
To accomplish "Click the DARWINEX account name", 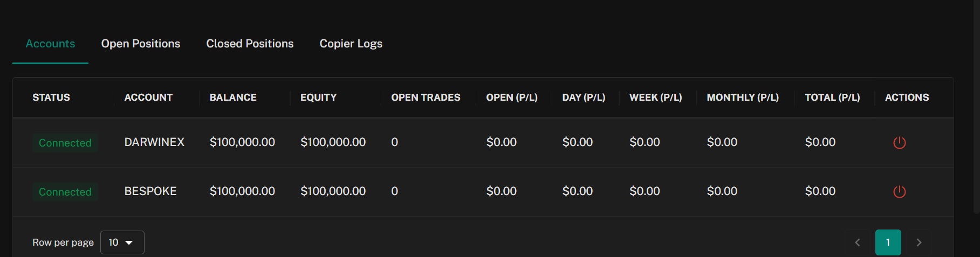I will click(x=154, y=142).
